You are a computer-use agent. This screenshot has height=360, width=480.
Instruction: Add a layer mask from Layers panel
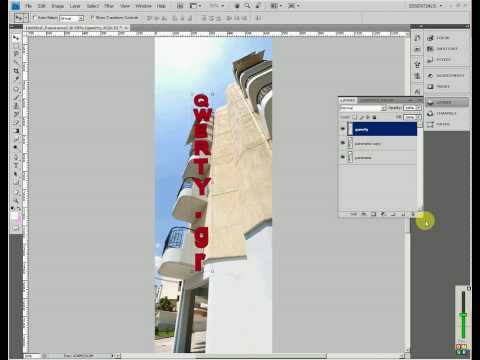coord(373,214)
